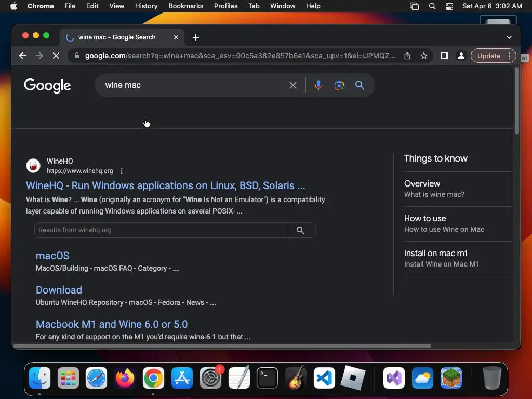Image resolution: width=532 pixels, height=399 pixels.
Task: Launch Visual Studio Code from the dock
Action: (x=324, y=378)
